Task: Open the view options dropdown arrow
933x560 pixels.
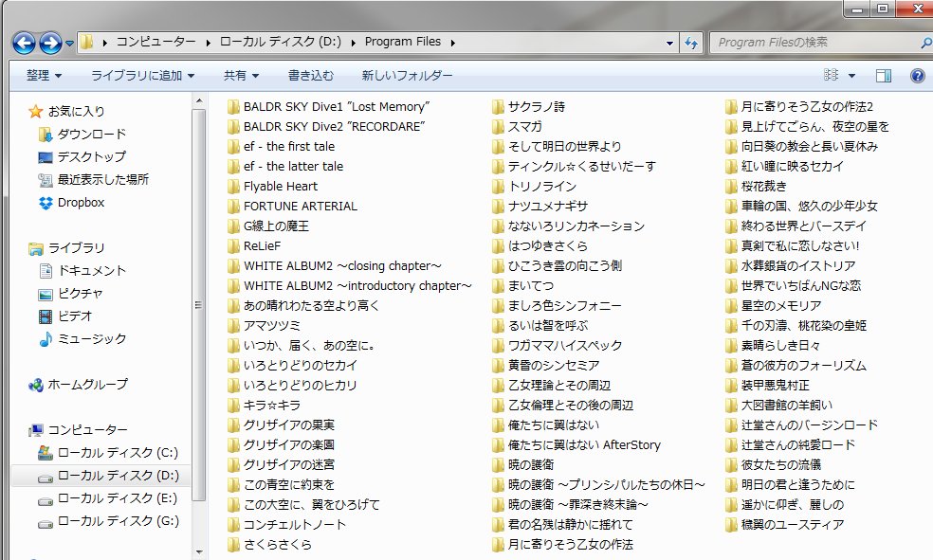Action: 851,76
